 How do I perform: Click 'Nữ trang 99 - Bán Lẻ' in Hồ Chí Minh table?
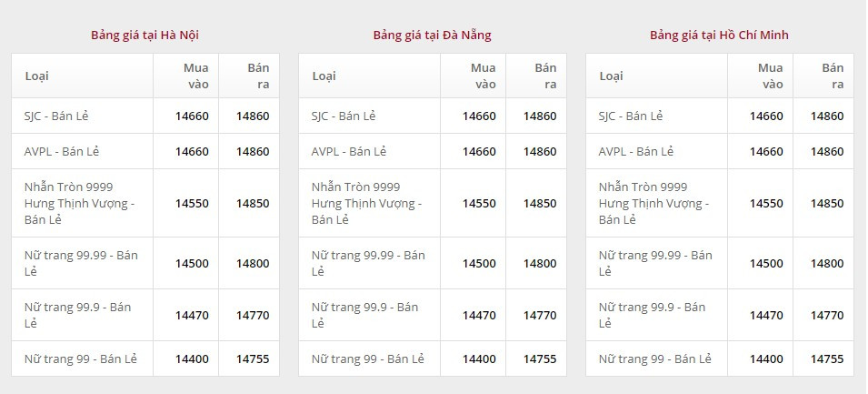(x=655, y=359)
